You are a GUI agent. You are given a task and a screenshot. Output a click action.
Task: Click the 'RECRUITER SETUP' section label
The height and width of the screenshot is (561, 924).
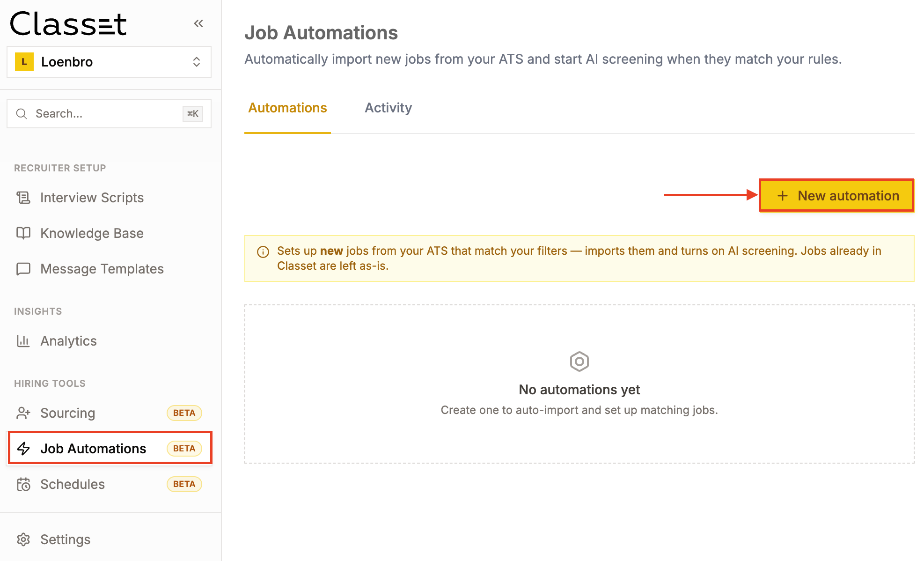[60, 168]
